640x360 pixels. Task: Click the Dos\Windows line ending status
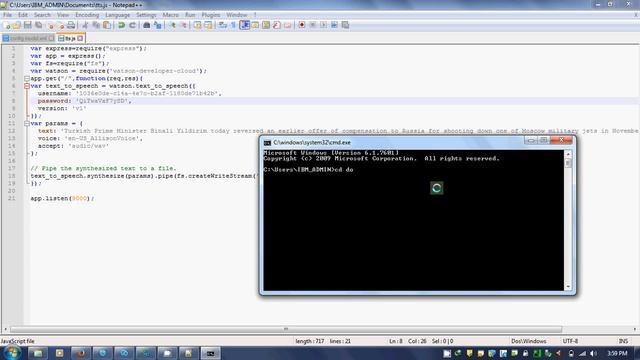point(529,341)
